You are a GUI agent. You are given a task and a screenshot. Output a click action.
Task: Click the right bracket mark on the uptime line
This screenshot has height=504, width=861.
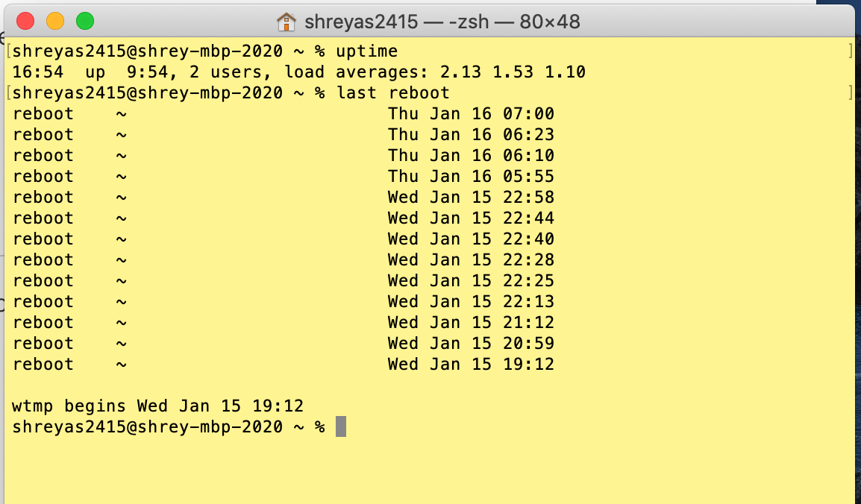(850, 51)
